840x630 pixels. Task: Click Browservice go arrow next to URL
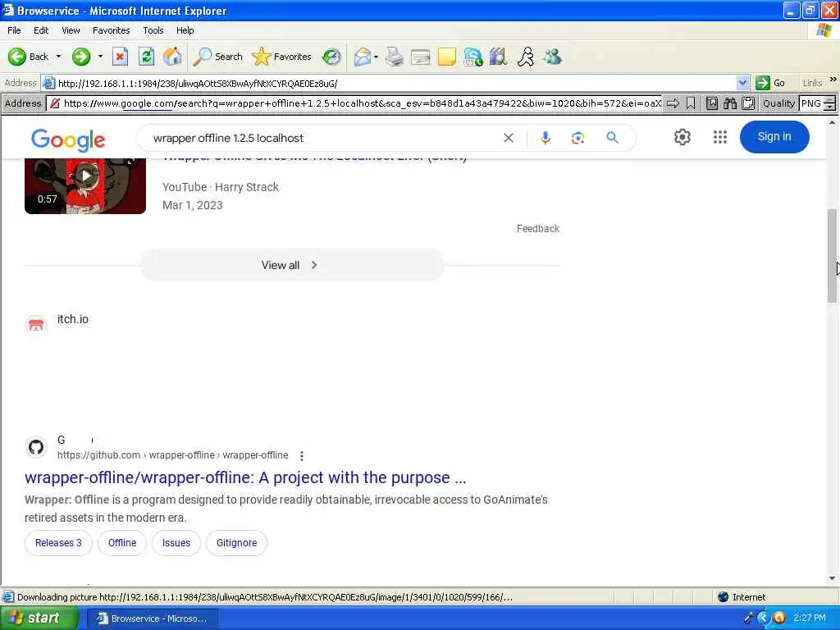tap(673, 103)
